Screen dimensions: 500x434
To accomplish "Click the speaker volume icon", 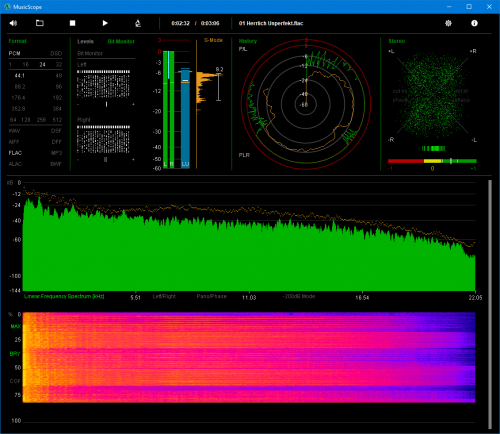I will [13, 23].
